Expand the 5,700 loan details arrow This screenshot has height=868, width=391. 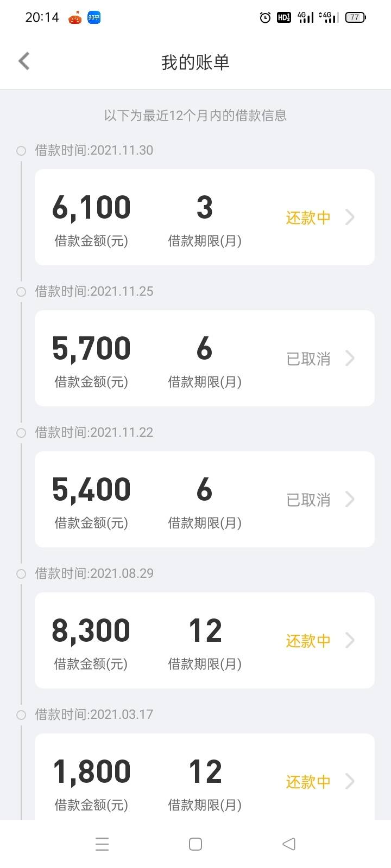pos(350,359)
